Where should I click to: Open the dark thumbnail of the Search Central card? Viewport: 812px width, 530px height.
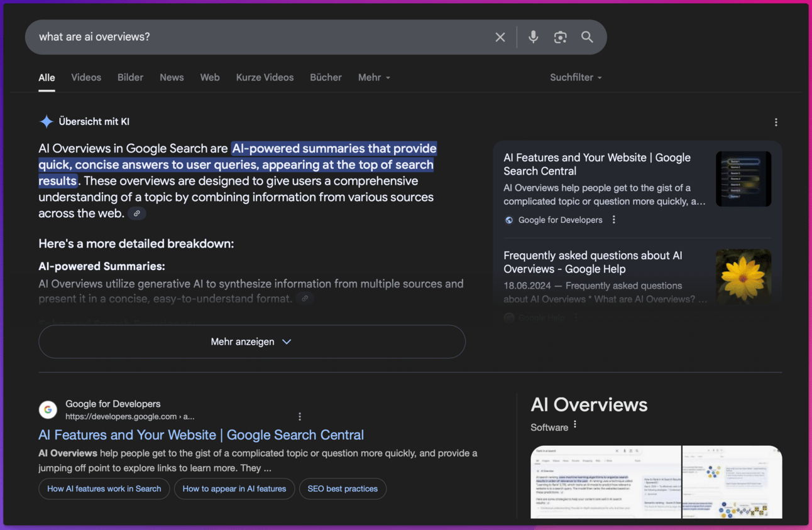(x=743, y=179)
